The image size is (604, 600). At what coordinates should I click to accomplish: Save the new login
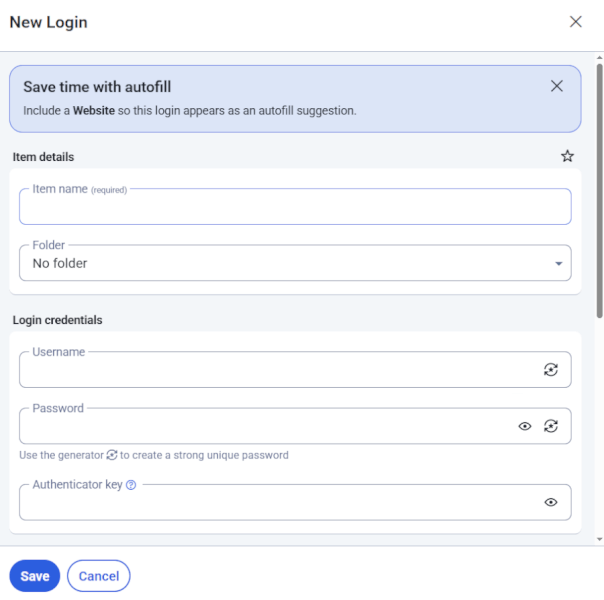click(35, 576)
